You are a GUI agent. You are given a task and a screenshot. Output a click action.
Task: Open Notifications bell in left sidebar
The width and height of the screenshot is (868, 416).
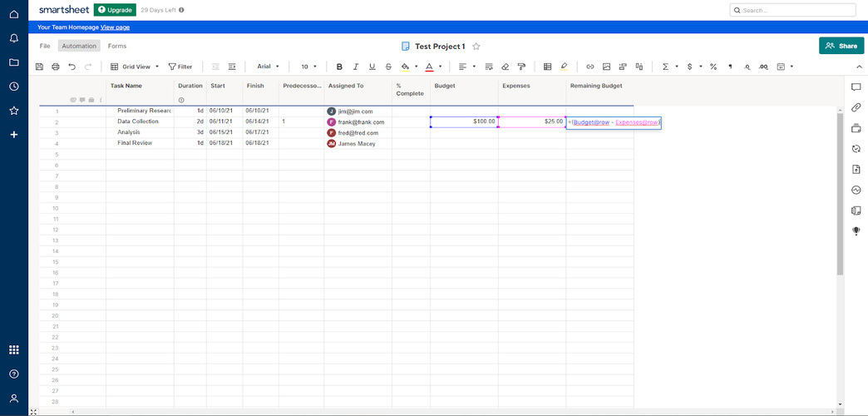pyautogui.click(x=14, y=38)
